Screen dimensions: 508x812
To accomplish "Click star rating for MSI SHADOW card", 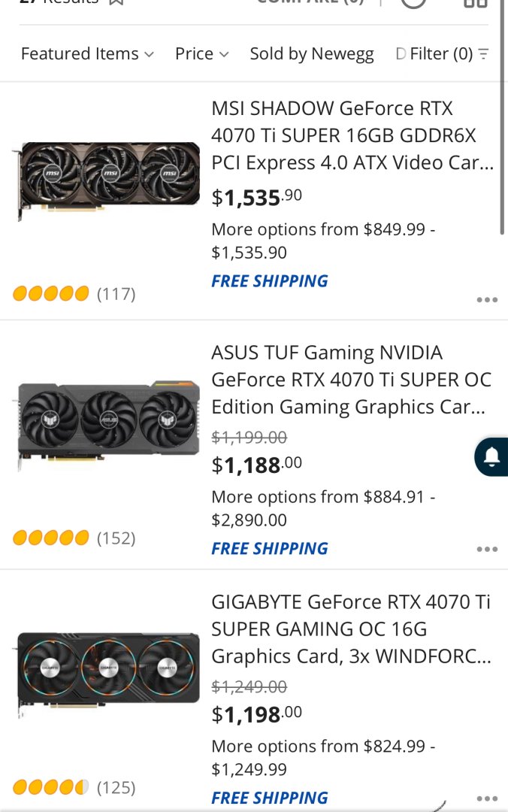I will pos(50,293).
